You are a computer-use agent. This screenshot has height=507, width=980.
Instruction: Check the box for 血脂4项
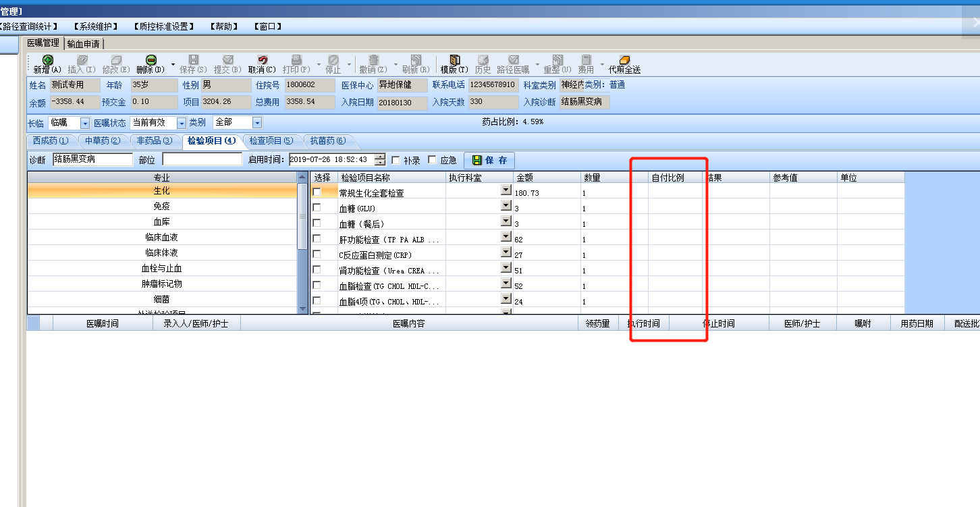point(317,301)
